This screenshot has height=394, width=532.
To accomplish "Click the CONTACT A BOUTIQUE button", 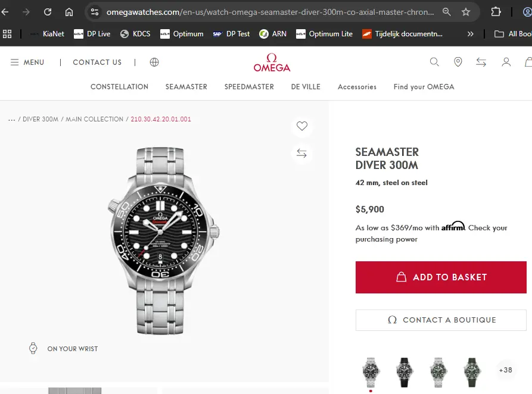I will click(x=441, y=320).
